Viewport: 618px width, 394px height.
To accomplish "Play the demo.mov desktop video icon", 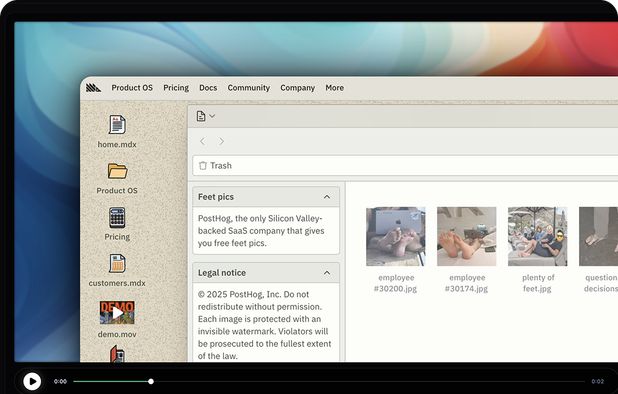I will (x=117, y=313).
